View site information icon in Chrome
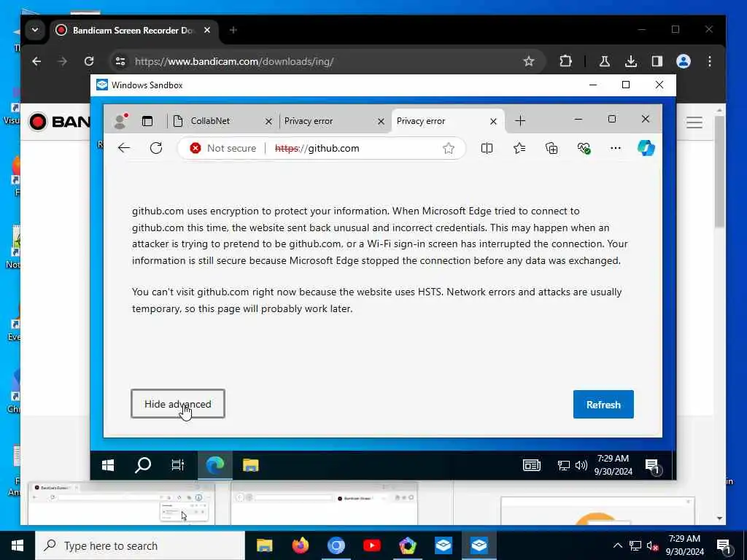Image resolution: width=747 pixels, height=560 pixels. point(120,61)
